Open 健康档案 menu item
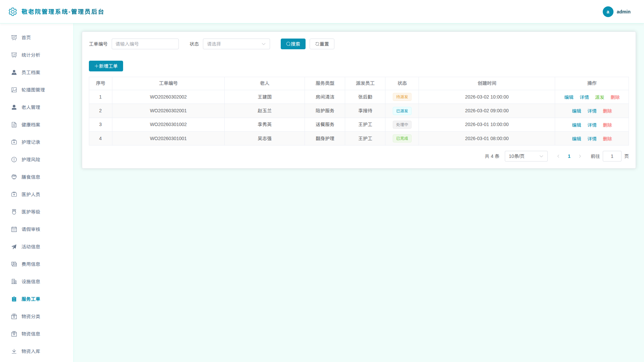This screenshot has height=362, width=644. [37, 125]
